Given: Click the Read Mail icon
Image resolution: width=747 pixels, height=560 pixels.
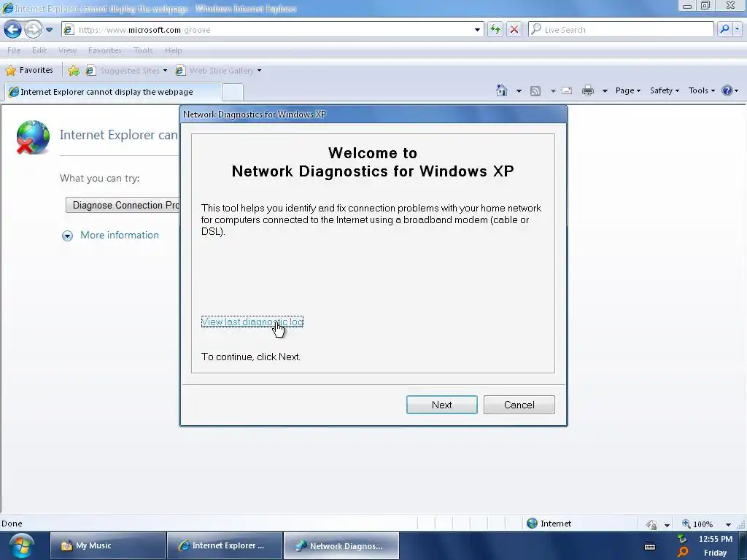Looking at the screenshot, I should pyautogui.click(x=567, y=90).
